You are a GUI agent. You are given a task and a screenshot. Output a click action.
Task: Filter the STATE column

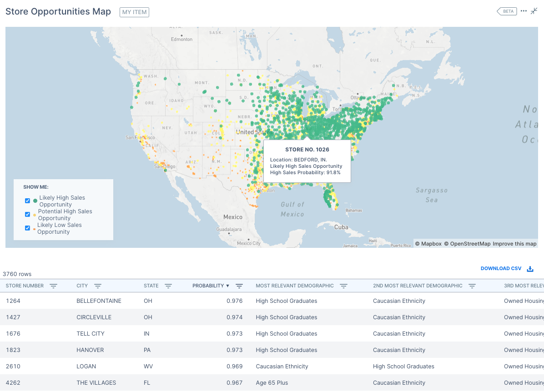[x=168, y=286]
